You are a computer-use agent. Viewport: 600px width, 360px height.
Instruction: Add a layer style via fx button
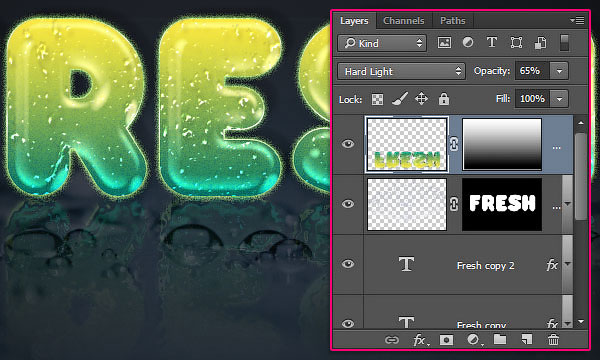coord(421,340)
